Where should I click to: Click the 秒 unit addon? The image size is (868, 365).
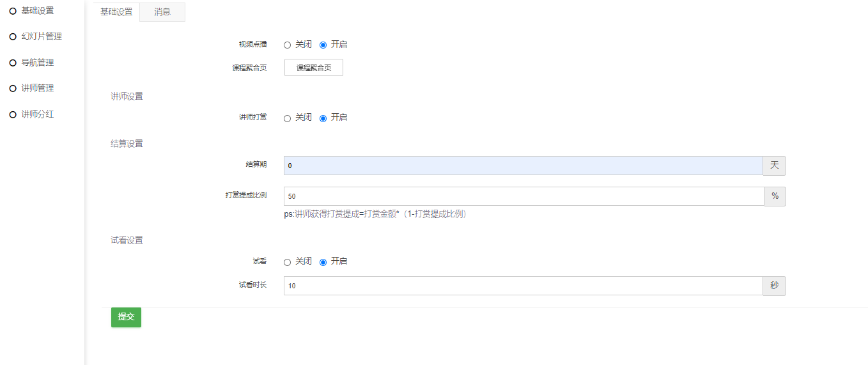click(x=775, y=286)
